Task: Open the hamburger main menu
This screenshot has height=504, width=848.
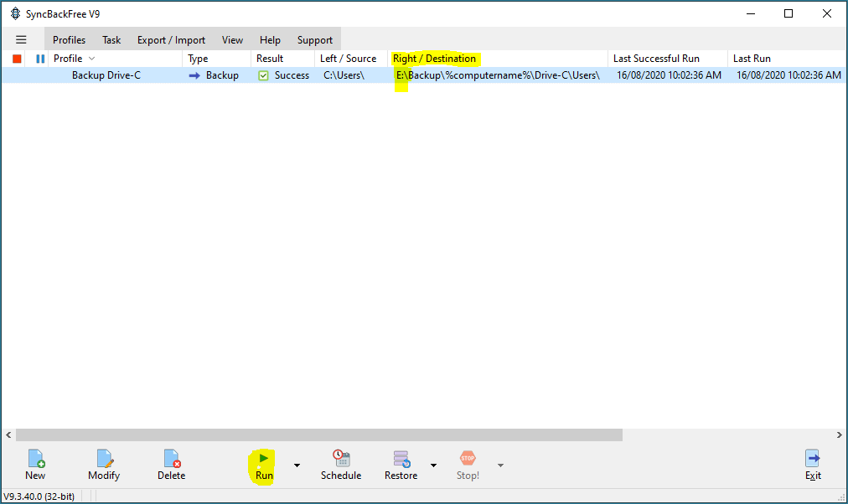Action: pyautogui.click(x=21, y=39)
